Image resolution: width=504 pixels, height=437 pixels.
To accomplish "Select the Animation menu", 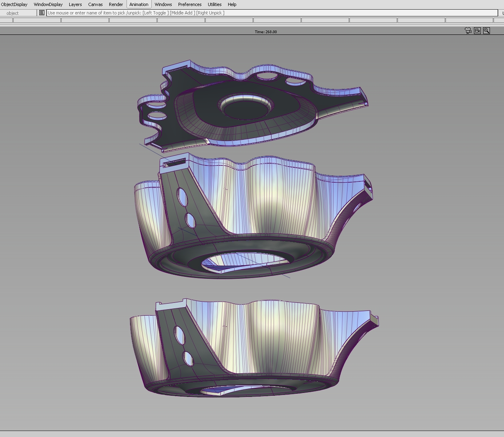I will click(139, 4).
